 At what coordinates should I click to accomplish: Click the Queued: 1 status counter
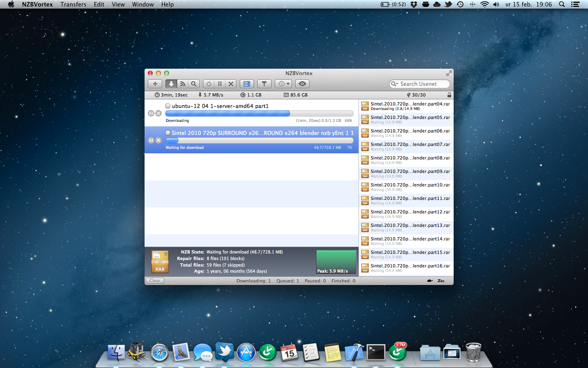pos(287,281)
